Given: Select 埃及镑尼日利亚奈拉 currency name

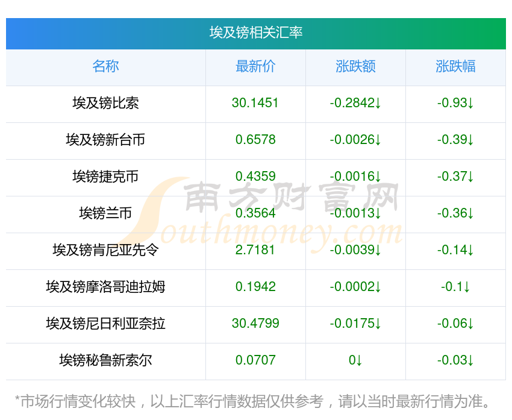Looking at the screenshot, I should 105,324.
